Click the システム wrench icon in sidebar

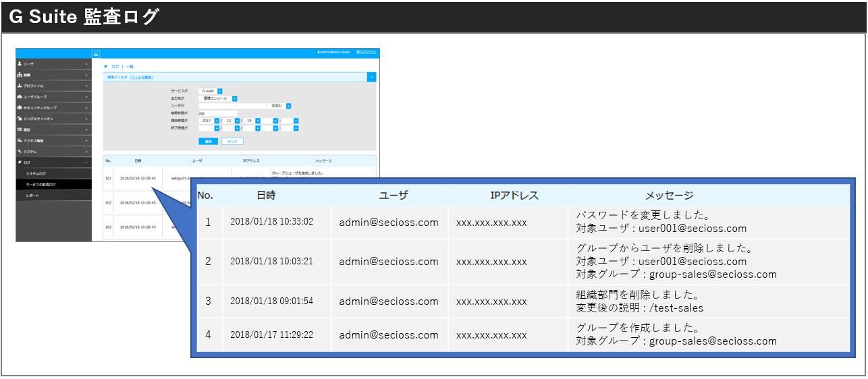tap(20, 151)
